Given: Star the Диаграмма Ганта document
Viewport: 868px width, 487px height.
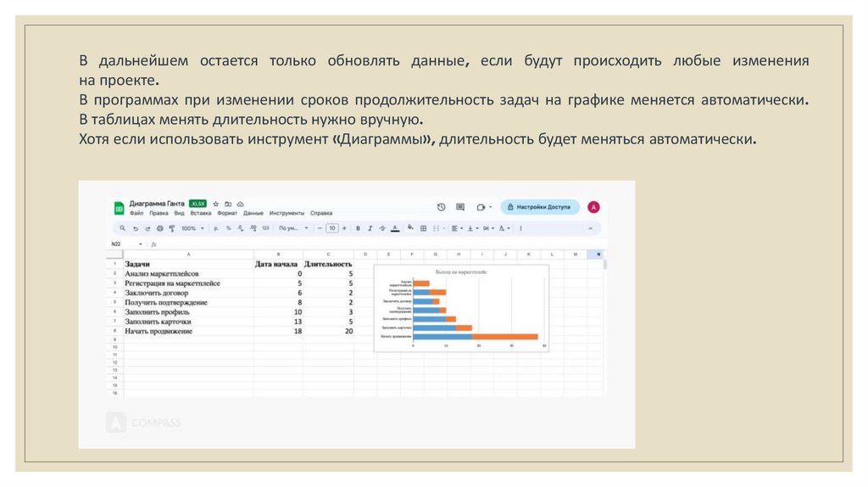Looking at the screenshot, I should (x=216, y=204).
